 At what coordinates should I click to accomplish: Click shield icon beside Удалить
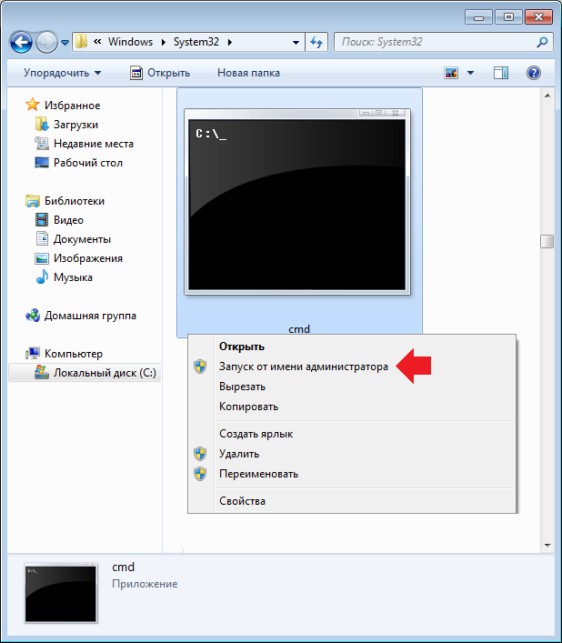pyautogui.click(x=200, y=454)
